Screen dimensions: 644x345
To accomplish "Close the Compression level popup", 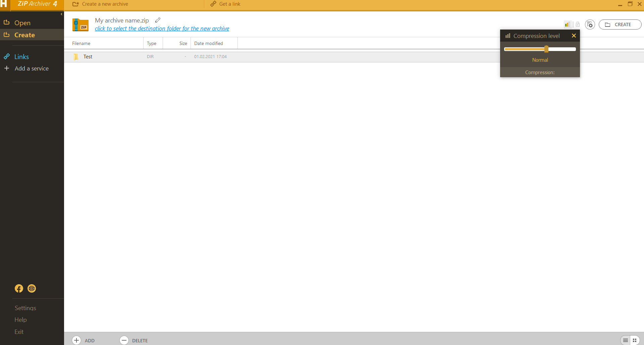I will pos(574,36).
